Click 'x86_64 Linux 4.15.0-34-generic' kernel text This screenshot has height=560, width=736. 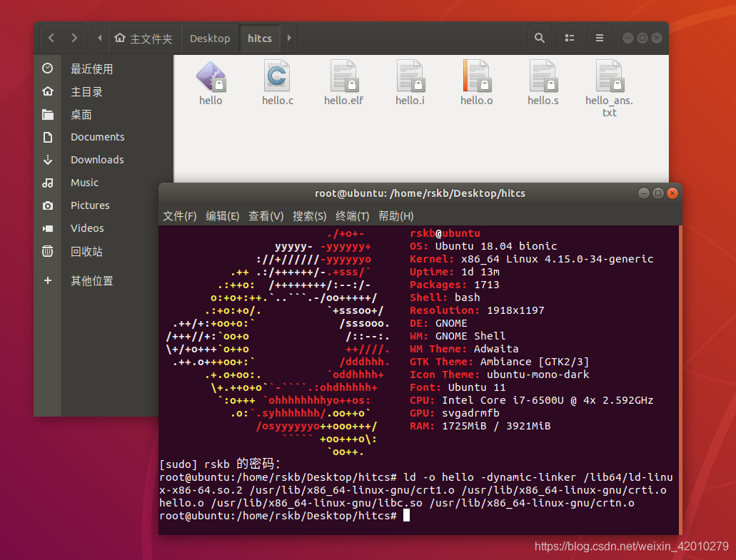[x=557, y=259]
